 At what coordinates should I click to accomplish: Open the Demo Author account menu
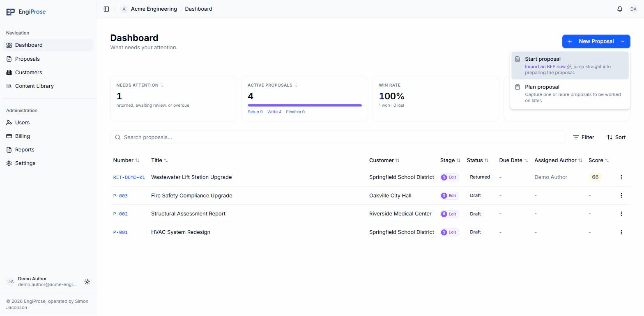coord(42,282)
